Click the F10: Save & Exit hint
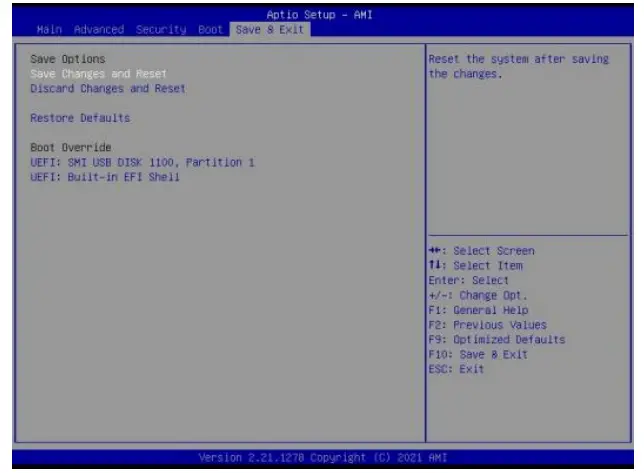Image resolution: width=644 pixels, height=473 pixels. [x=478, y=354]
